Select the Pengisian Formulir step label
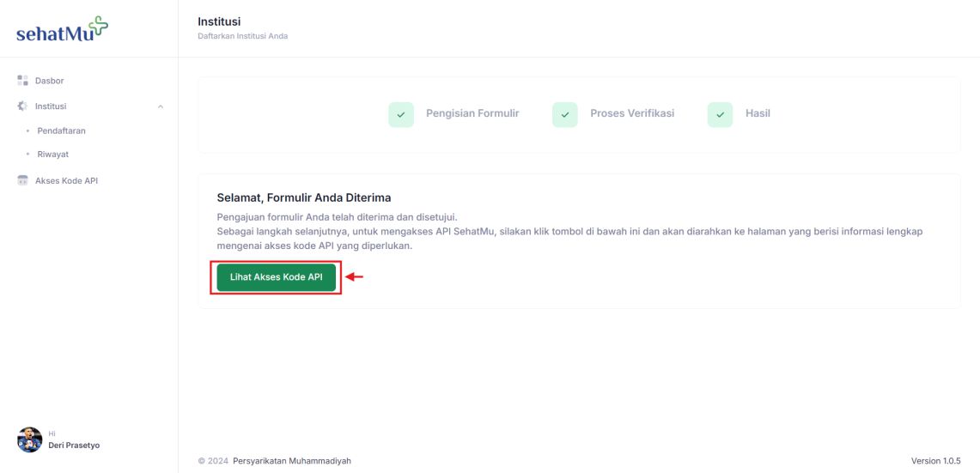Viewport: 980px width, 473px height. (472, 113)
